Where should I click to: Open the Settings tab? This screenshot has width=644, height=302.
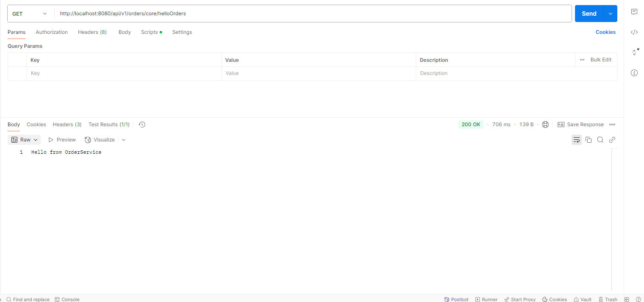(x=182, y=32)
